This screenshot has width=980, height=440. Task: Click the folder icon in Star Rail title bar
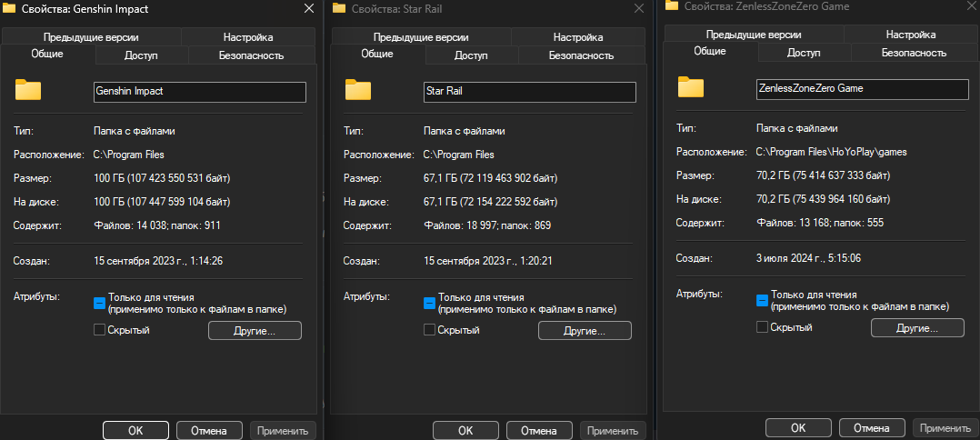pos(339,8)
